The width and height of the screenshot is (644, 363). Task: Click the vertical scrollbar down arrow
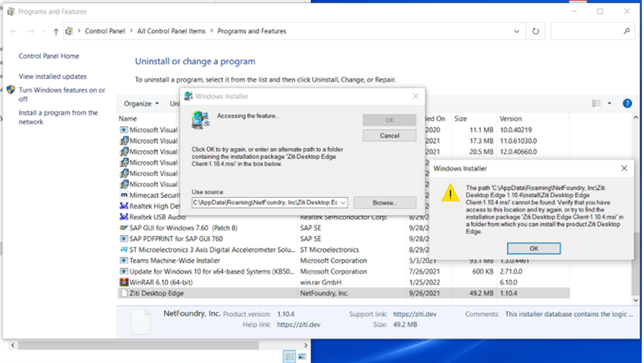tap(636, 300)
